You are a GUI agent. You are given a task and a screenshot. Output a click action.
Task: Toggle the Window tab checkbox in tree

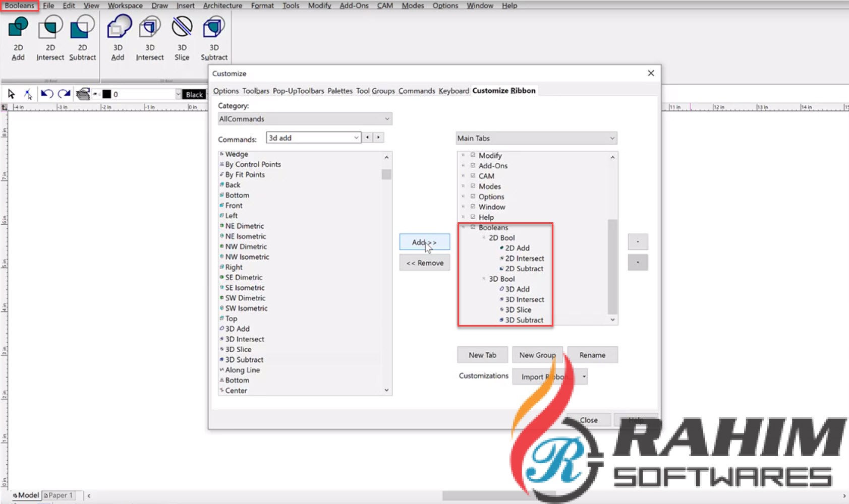[x=473, y=207]
